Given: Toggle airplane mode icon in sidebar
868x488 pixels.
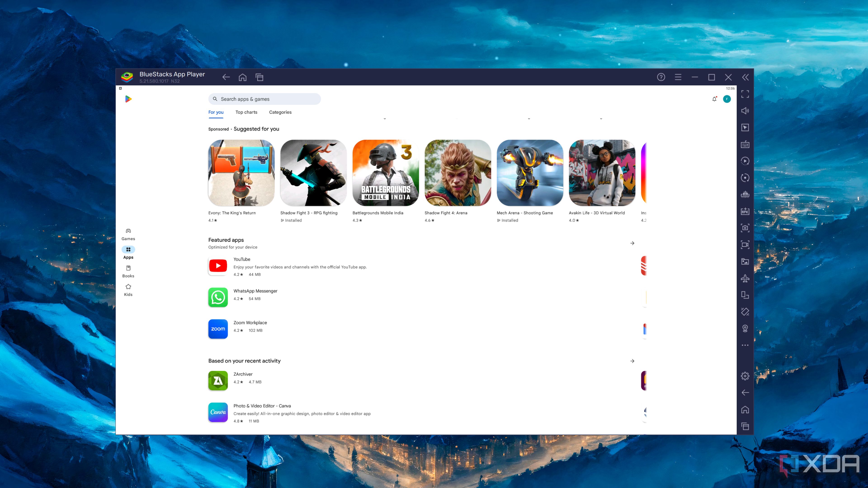Looking at the screenshot, I should click(745, 278).
